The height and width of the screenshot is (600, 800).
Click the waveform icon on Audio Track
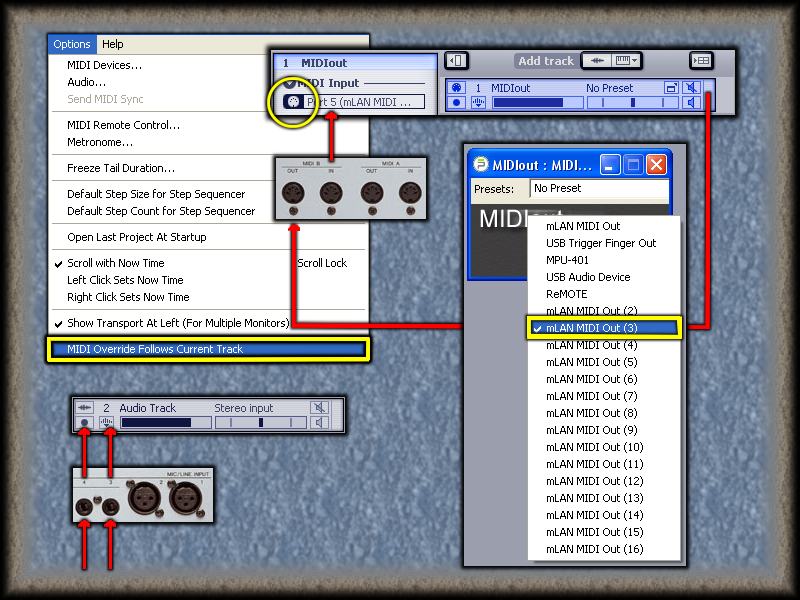click(85, 408)
